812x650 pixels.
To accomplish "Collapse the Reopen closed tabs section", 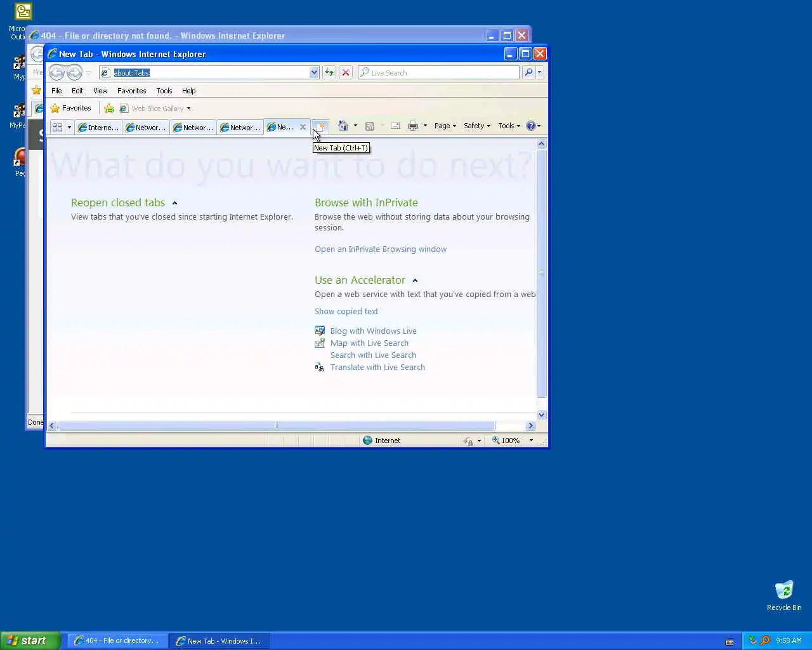I will point(174,203).
